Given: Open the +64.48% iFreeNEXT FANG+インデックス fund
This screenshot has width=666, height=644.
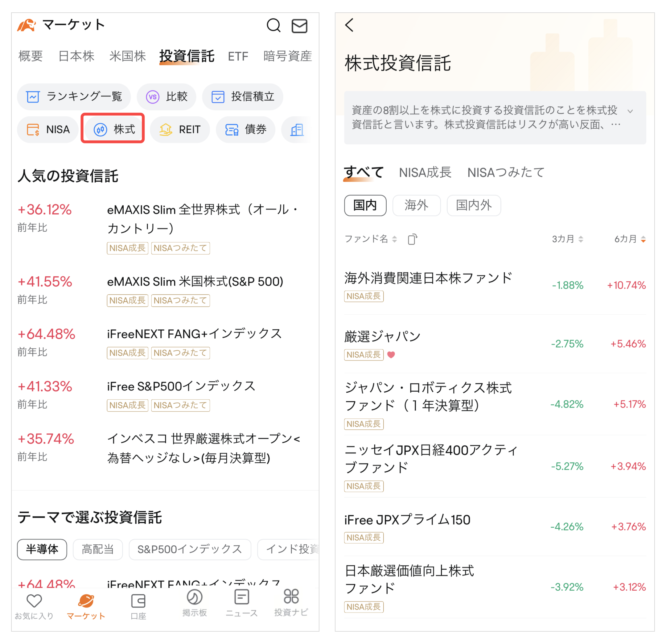Looking at the screenshot, I should tap(165, 343).
